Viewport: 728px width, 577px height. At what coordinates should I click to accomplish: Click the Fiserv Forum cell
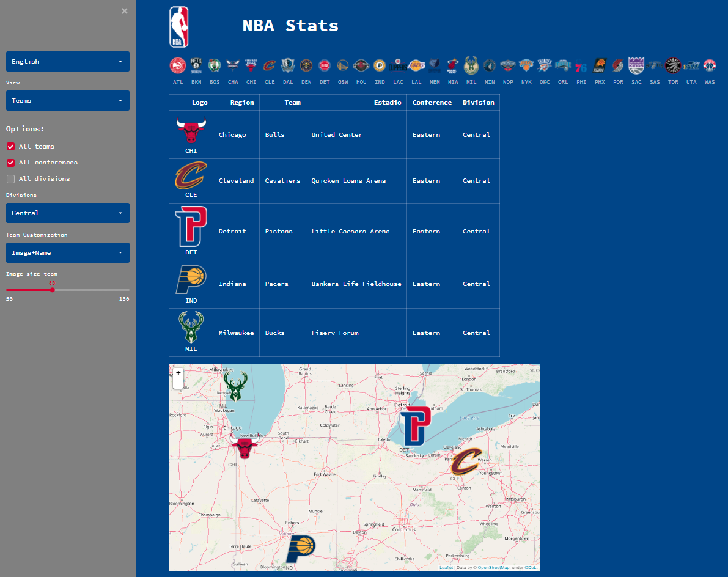click(x=356, y=333)
